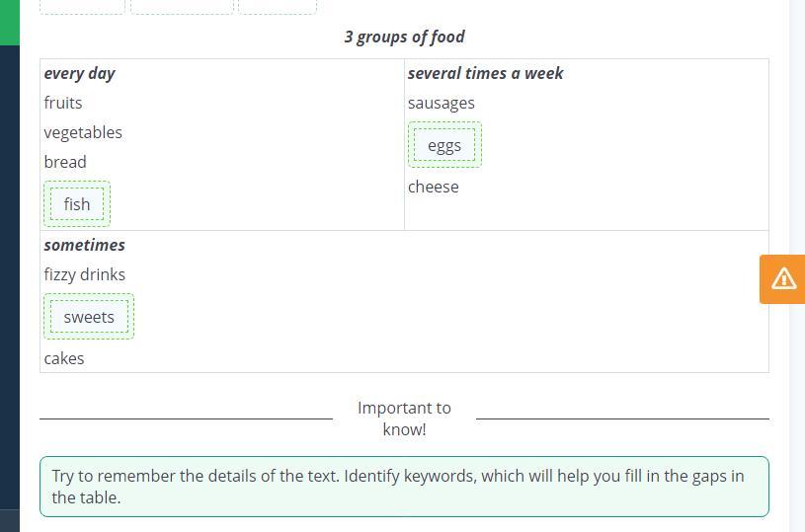Click the orange warning report icon
Viewport: 805px width, 532px height.
(x=783, y=278)
